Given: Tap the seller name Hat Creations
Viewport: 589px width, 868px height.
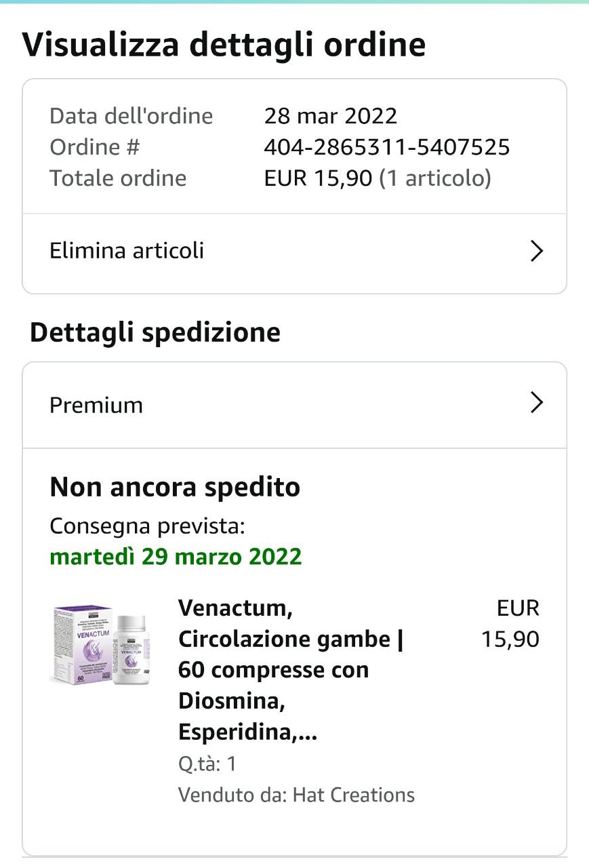Looking at the screenshot, I should pos(353,795).
